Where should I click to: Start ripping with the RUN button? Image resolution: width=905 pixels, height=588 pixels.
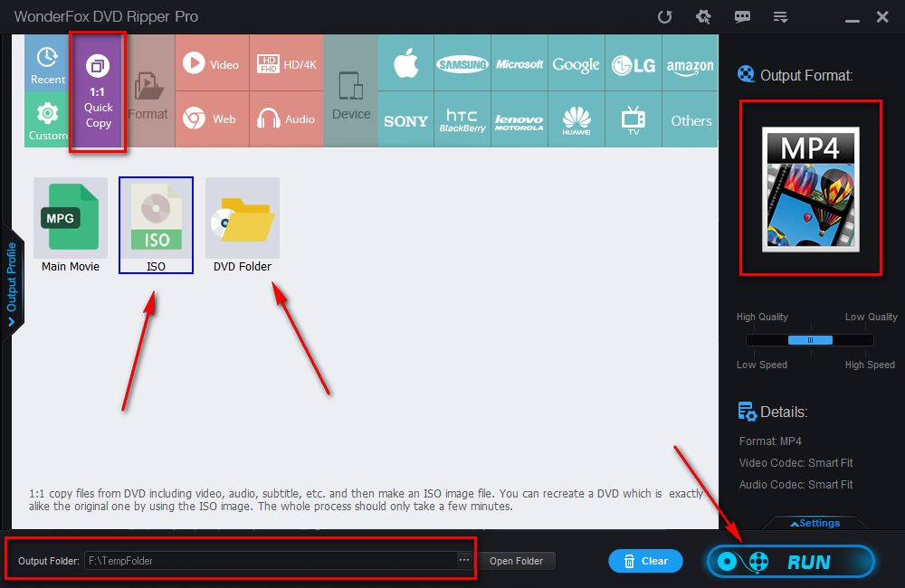click(x=791, y=562)
